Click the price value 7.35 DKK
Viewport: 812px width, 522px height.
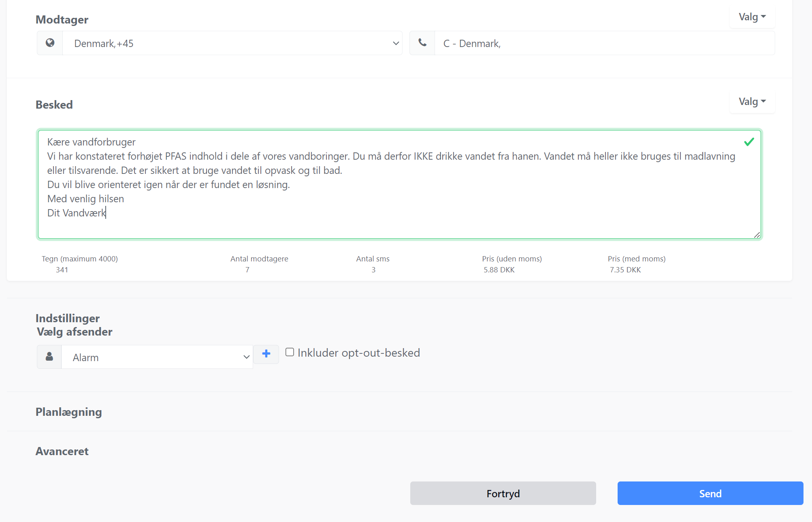[x=625, y=270]
